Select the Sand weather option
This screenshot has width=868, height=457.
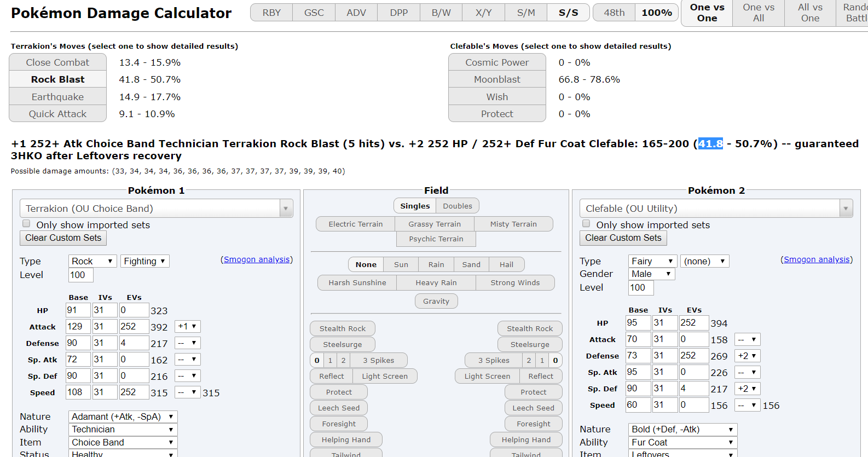(471, 264)
